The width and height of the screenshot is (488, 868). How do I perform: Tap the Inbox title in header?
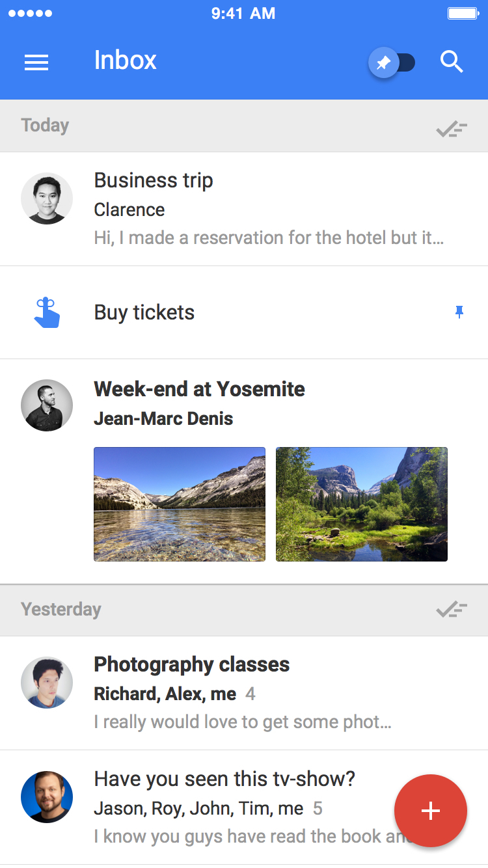[x=126, y=61]
